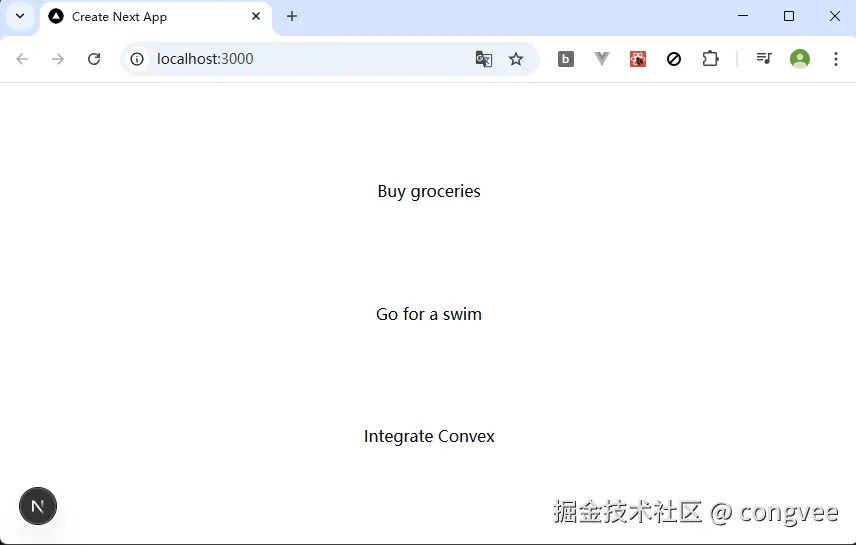Reload the localhost page
Image resolution: width=856 pixels, height=545 pixels.
coord(94,58)
